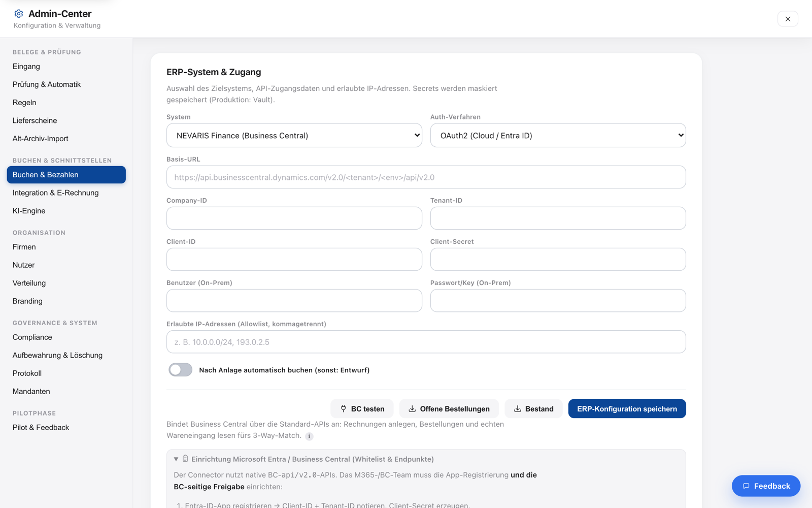The image size is (812, 508).
Task: Open Firmen under Organisation
Action: 66,247
